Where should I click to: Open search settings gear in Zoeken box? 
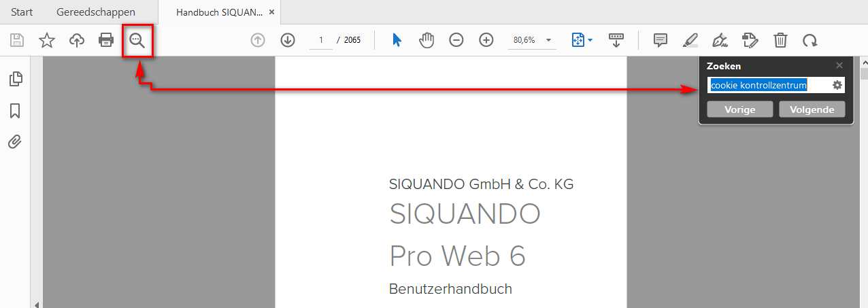[837, 85]
